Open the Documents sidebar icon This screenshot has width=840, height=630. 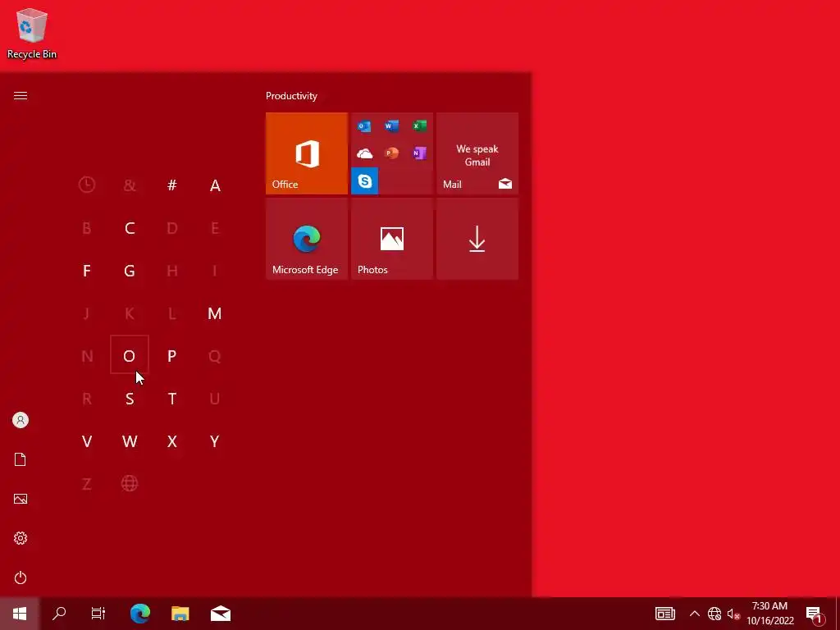click(21, 459)
